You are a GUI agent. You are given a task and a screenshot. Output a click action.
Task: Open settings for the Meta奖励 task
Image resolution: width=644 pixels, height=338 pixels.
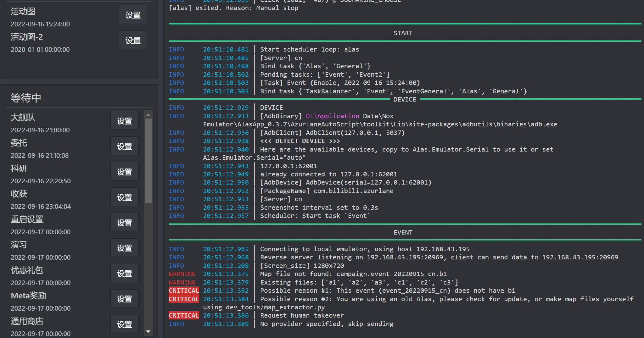coord(124,299)
